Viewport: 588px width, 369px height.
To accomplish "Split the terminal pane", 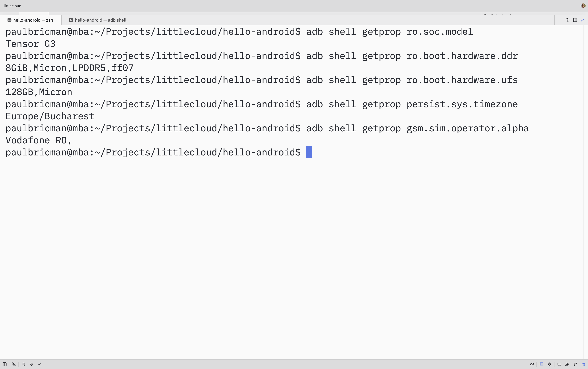I will pyautogui.click(x=575, y=20).
